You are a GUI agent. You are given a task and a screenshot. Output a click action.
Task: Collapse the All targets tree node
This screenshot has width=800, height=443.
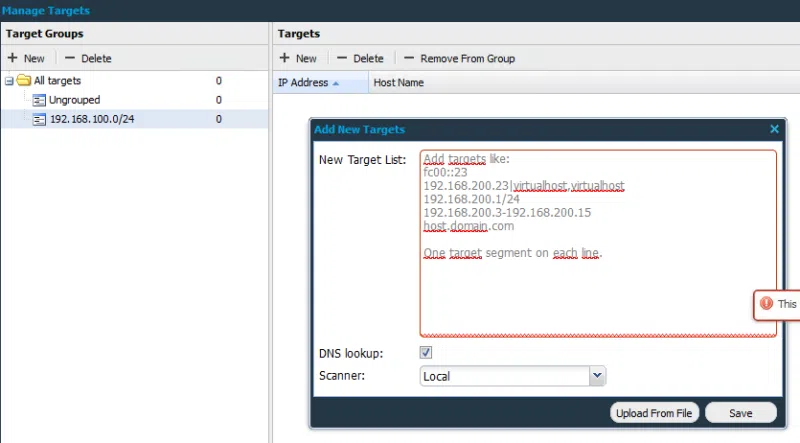click(x=9, y=81)
